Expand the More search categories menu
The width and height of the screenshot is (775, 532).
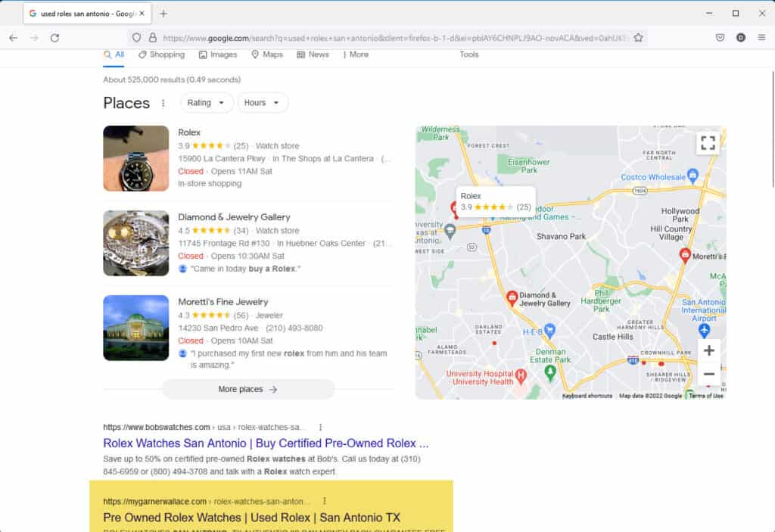tap(356, 54)
